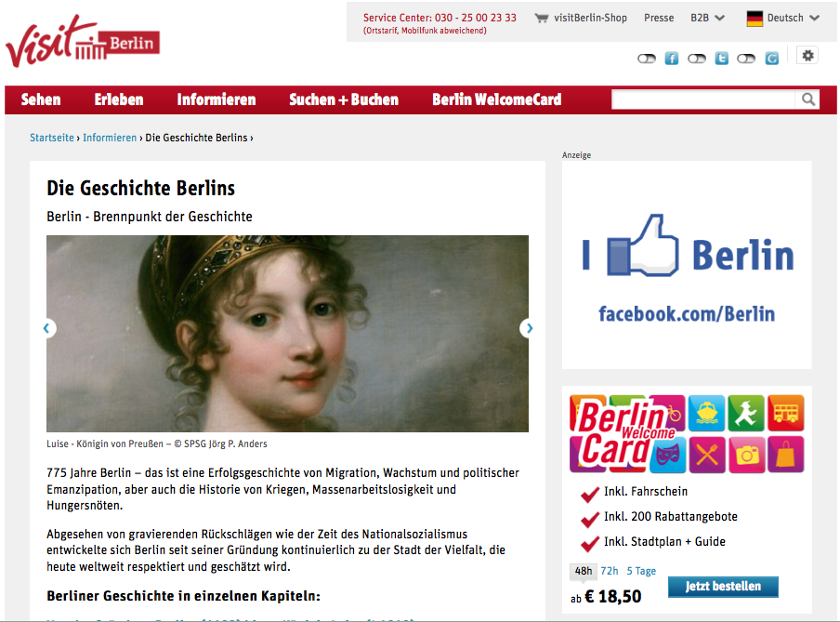Screen dimensions: 840x622
Task: Click the Twitter social icon
Action: pos(722,59)
